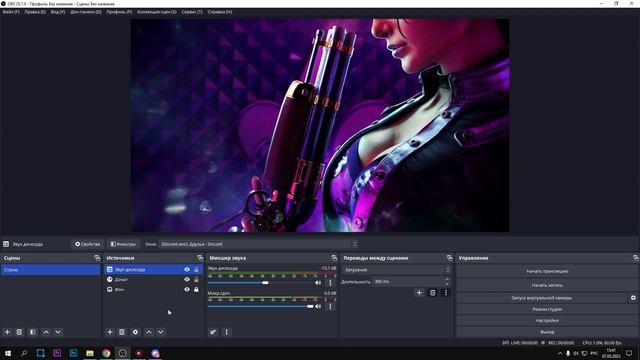Open Справка menu

(x=220, y=12)
